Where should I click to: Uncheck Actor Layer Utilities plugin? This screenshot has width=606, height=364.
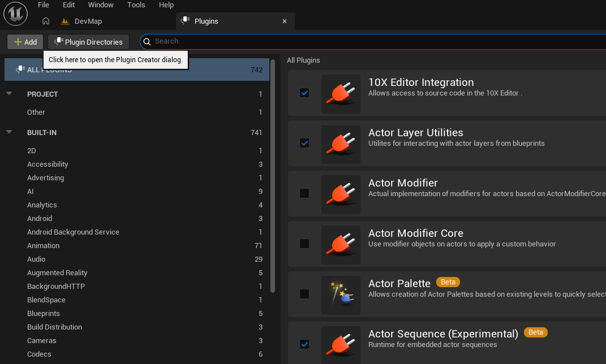(x=304, y=143)
